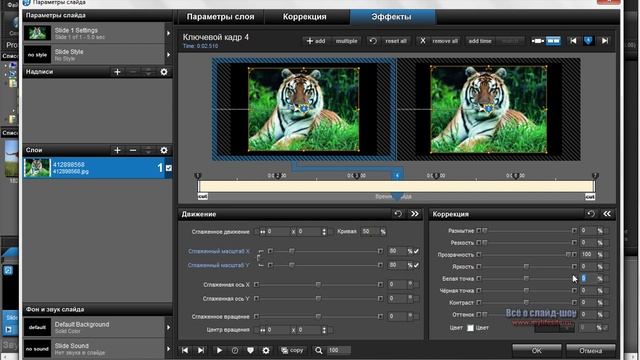Screen dimensions: 640x360
Task: Open the Коррекция tab
Action: pyautogui.click(x=304, y=17)
